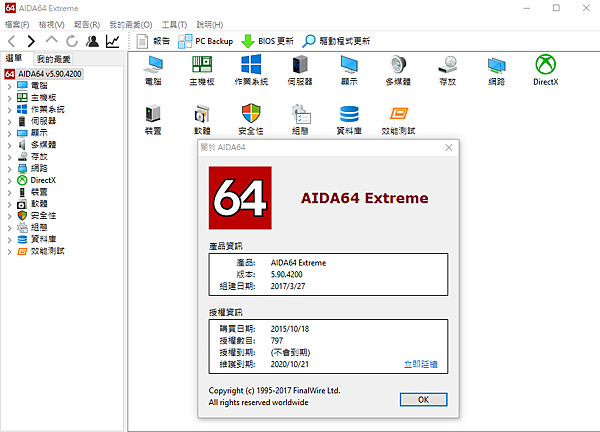Confirm the About dialog with OK
The height and width of the screenshot is (432, 600).
[x=423, y=399]
